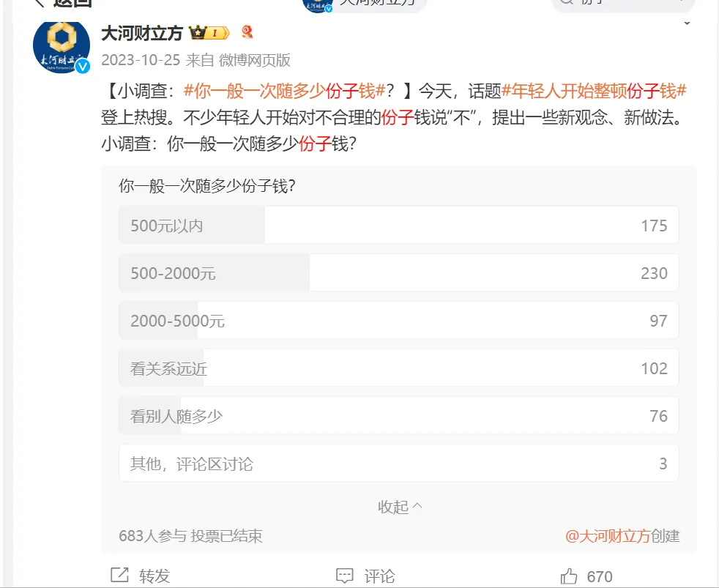Image resolution: width=719 pixels, height=588 pixels.
Task: Click the share/repost arrow icon
Action: [x=119, y=575]
